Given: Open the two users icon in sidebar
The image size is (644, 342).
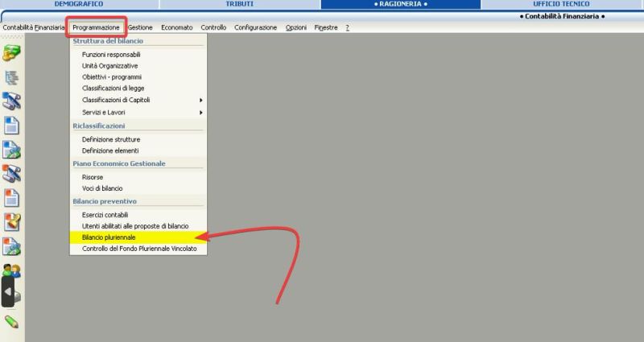Looking at the screenshot, I should [11, 270].
